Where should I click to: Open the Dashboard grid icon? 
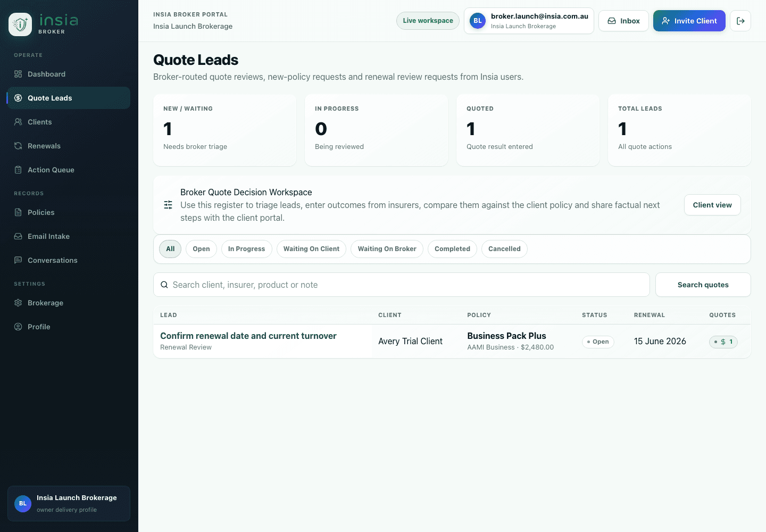[18, 74]
